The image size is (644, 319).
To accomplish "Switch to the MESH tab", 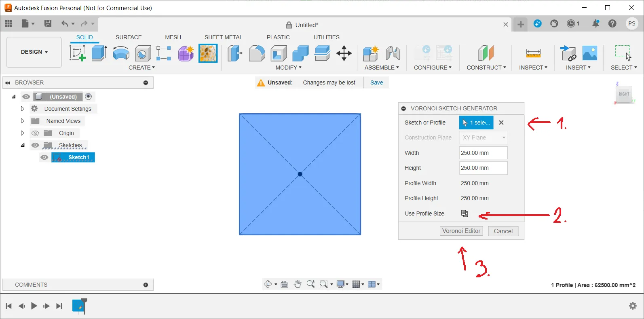I will tap(173, 37).
